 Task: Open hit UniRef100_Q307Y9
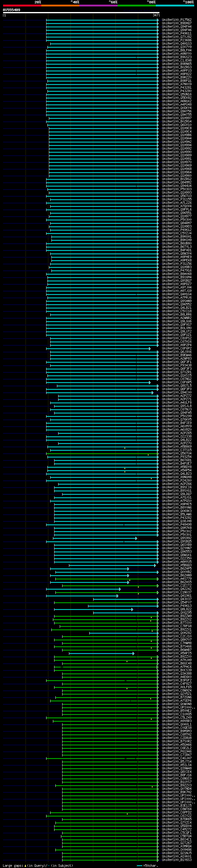(x=176, y=47)
